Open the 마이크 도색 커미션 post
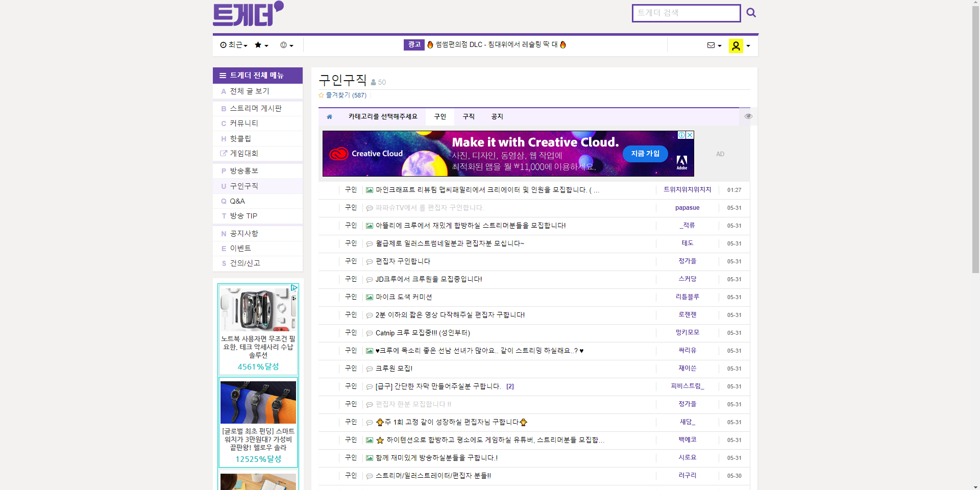 point(404,297)
